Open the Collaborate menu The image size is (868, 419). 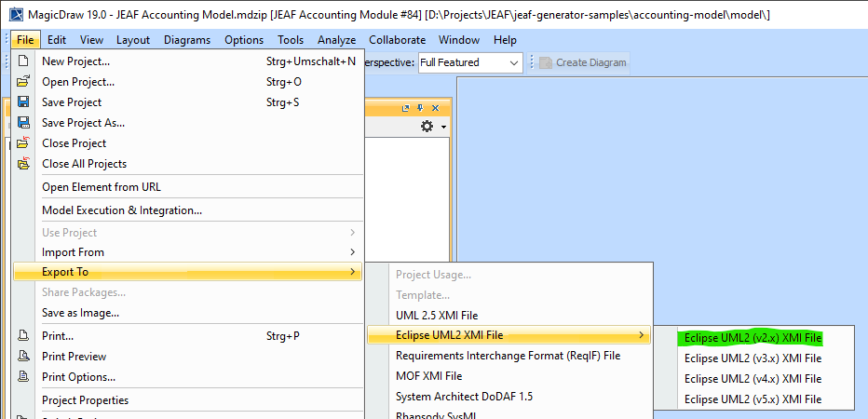[x=398, y=40]
